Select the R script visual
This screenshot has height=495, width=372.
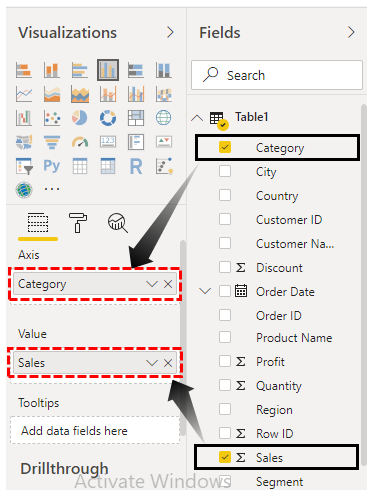(136, 166)
